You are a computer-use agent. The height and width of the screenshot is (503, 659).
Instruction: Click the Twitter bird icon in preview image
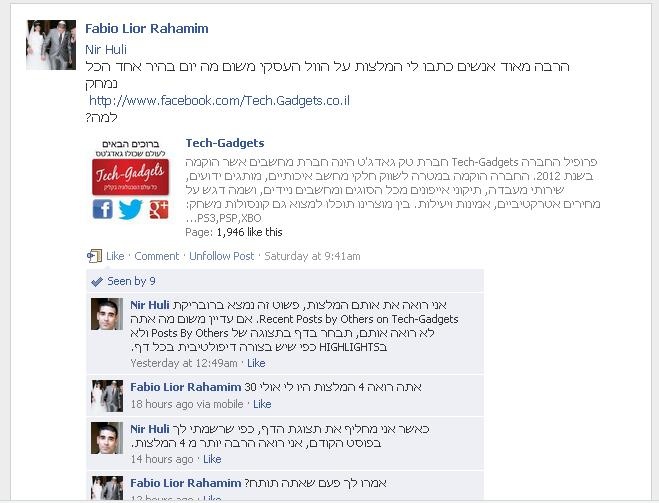pyautogui.click(x=131, y=209)
